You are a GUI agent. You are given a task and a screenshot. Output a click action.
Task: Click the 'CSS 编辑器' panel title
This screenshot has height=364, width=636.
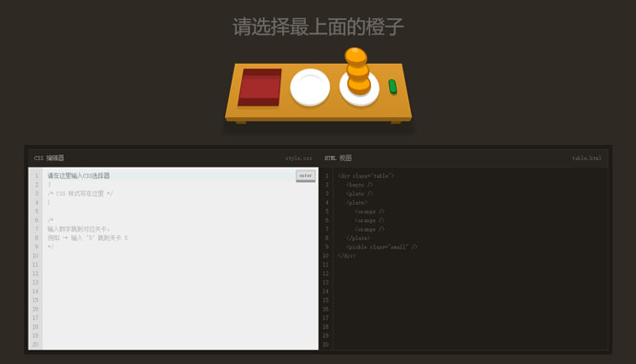pos(49,157)
